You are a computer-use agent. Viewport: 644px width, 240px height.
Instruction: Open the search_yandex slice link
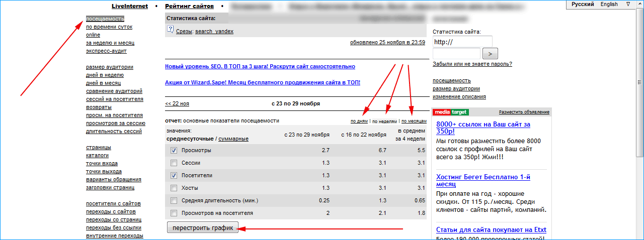coord(214,31)
